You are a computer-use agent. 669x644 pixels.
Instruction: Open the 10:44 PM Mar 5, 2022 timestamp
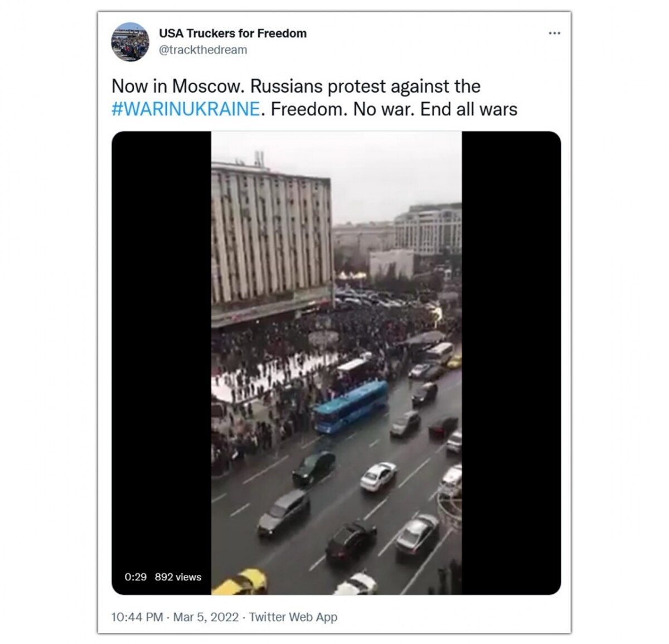click(174, 617)
